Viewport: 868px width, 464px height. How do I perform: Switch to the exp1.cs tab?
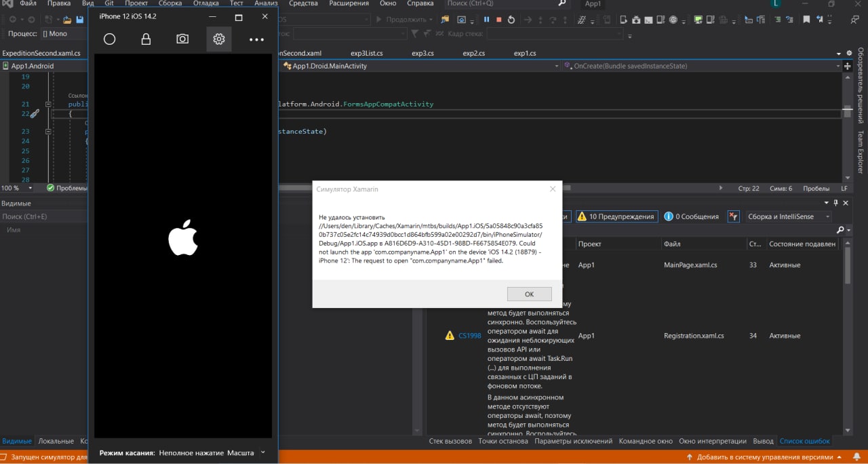point(524,53)
